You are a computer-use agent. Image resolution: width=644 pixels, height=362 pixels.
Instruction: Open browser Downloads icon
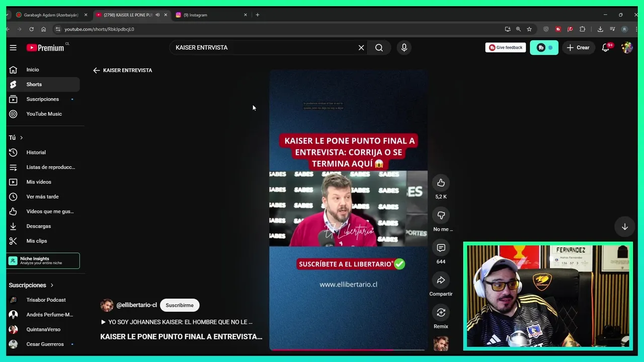pos(600,29)
